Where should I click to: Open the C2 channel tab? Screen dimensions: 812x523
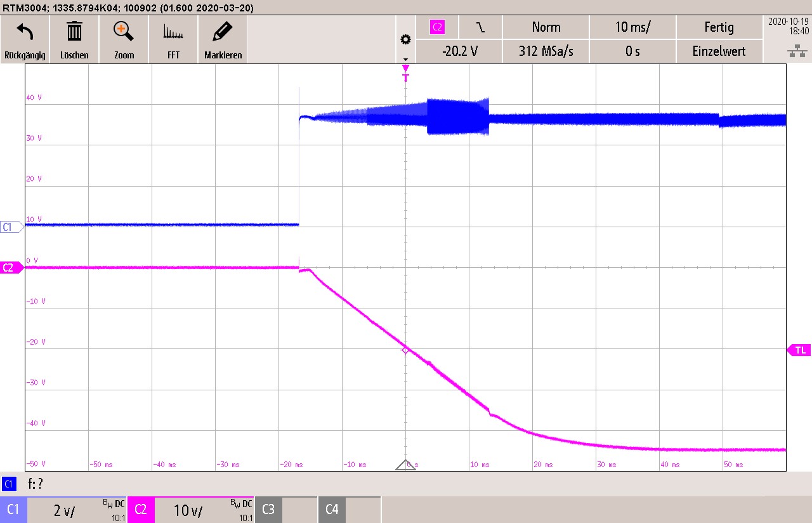[x=141, y=510]
